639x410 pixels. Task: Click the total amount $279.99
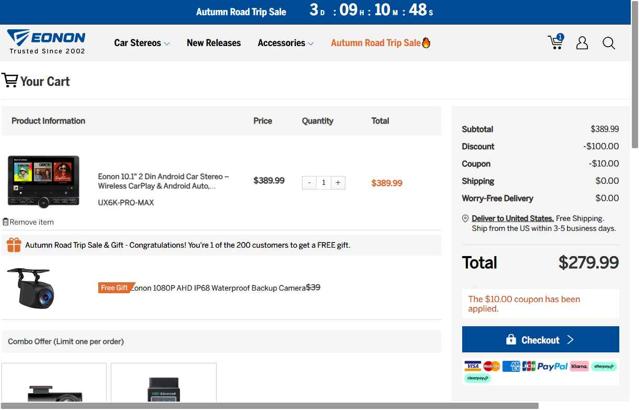588,262
